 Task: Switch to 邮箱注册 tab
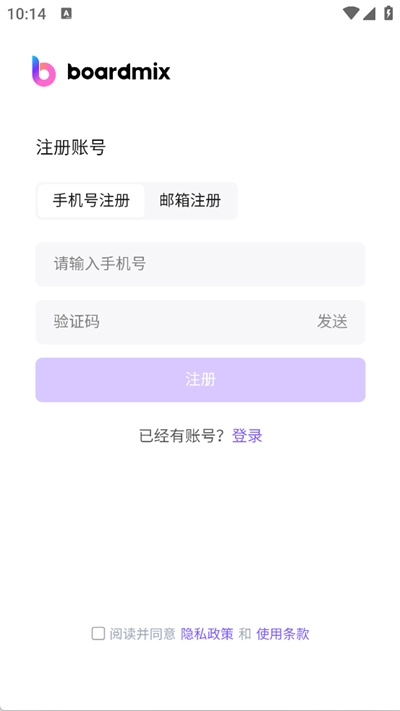click(190, 200)
